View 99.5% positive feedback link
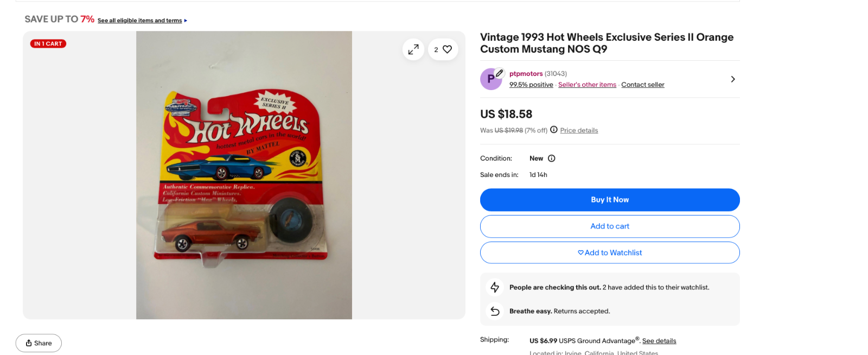Image resolution: width=868 pixels, height=355 pixels. pyautogui.click(x=531, y=85)
